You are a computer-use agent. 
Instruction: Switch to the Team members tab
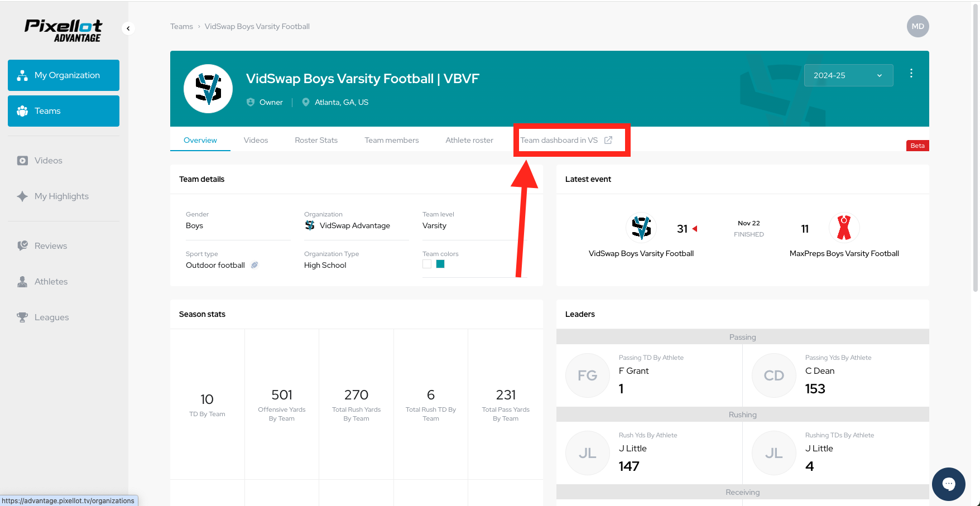click(392, 140)
